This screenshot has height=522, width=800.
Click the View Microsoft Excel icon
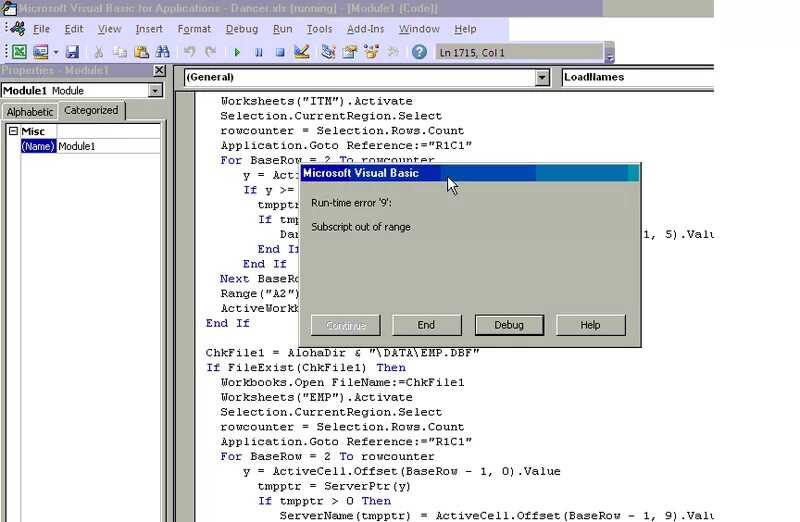[19, 52]
